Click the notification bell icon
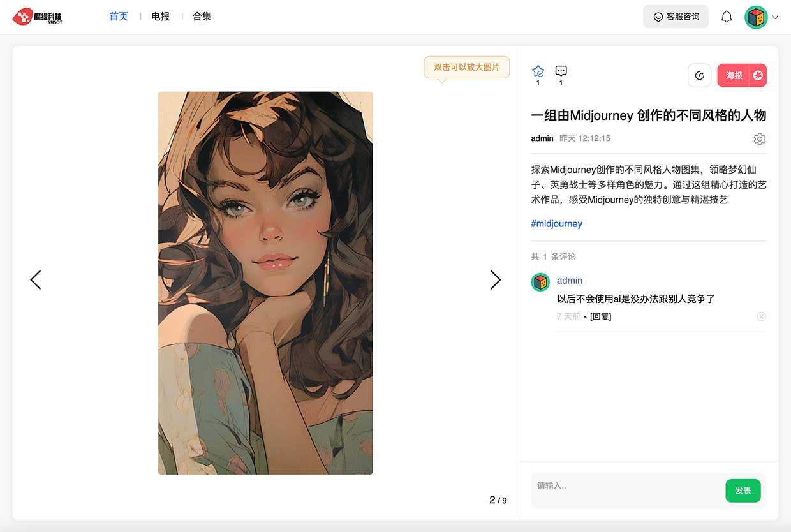 pos(727,17)
